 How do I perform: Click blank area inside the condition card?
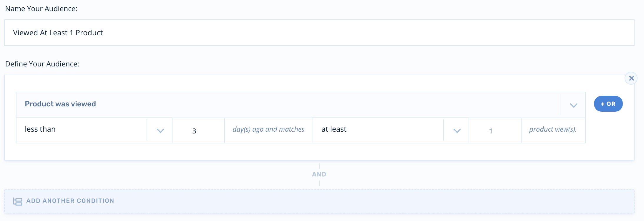(294, 151)
